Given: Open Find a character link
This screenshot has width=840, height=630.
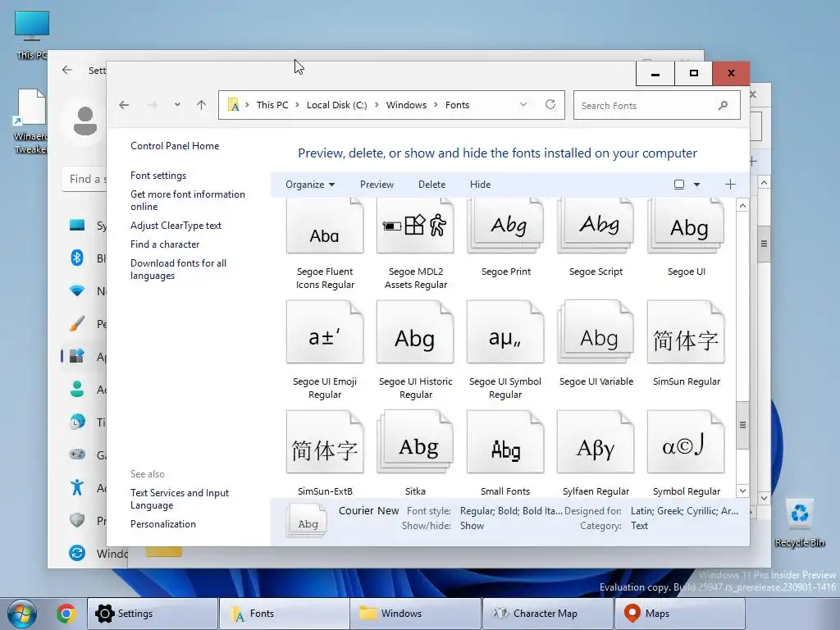Looking at the screenshot, I should [164, 244].
